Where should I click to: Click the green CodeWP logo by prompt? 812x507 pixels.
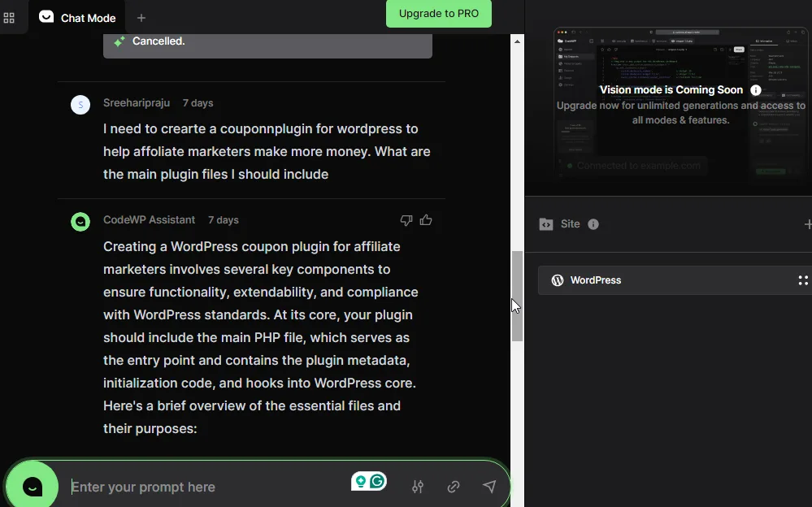(x=33, y=486)
